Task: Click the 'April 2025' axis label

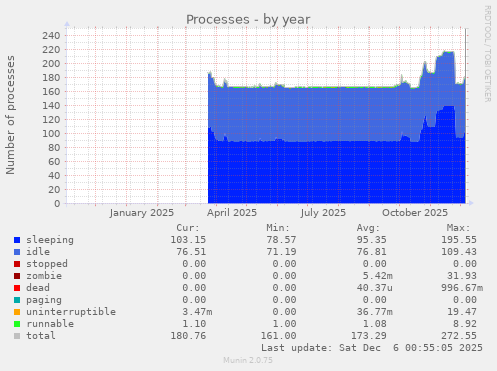Action: point(232,213)
